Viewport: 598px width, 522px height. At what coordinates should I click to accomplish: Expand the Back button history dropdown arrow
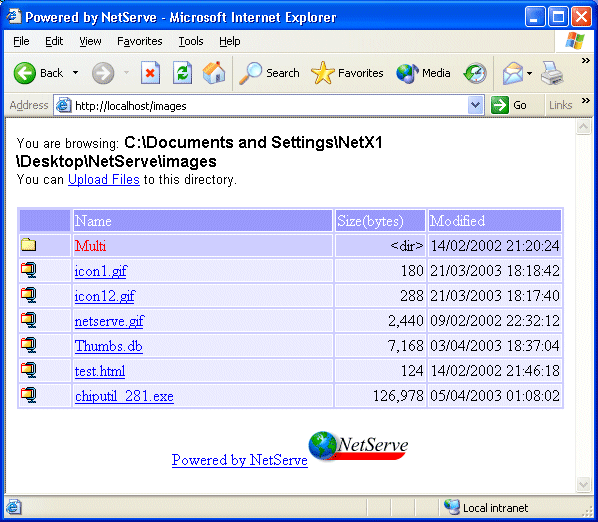point(76,72)
